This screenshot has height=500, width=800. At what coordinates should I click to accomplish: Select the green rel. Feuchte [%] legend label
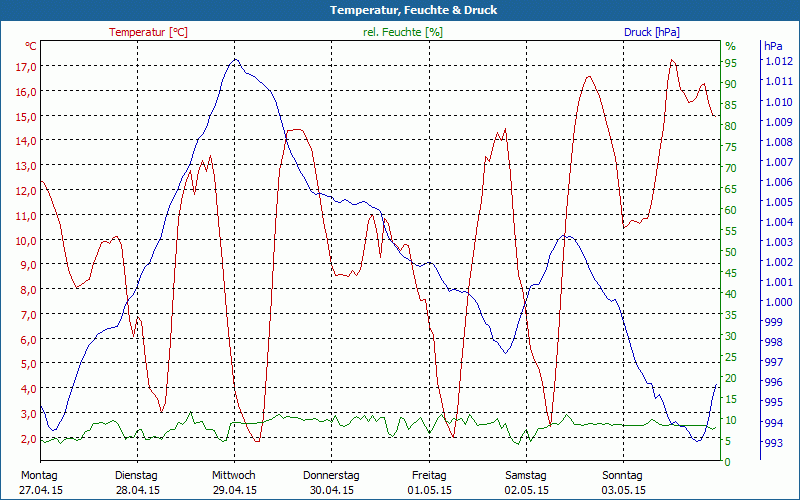[402, 32]
